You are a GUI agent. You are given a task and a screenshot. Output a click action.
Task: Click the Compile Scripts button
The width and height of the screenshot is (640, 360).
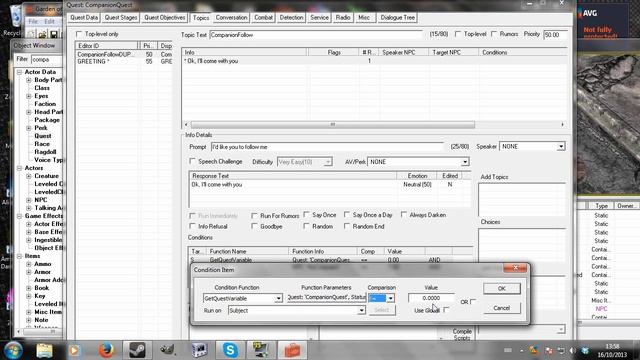tap(462, 334)
